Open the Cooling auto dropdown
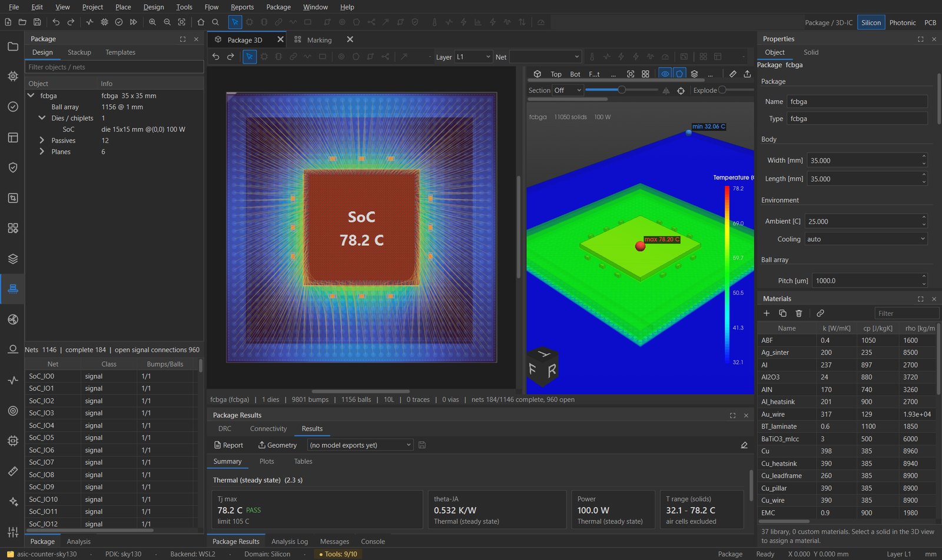 coord(866,239)
